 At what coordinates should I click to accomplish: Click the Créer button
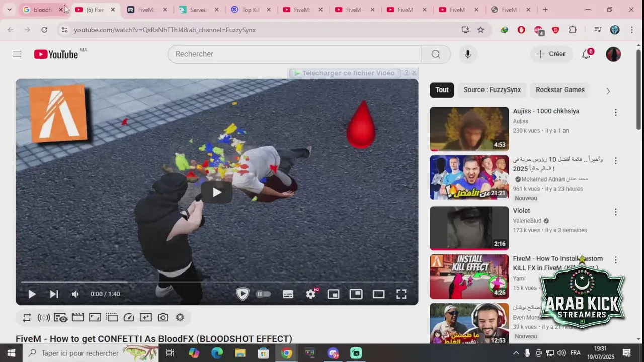551,54
